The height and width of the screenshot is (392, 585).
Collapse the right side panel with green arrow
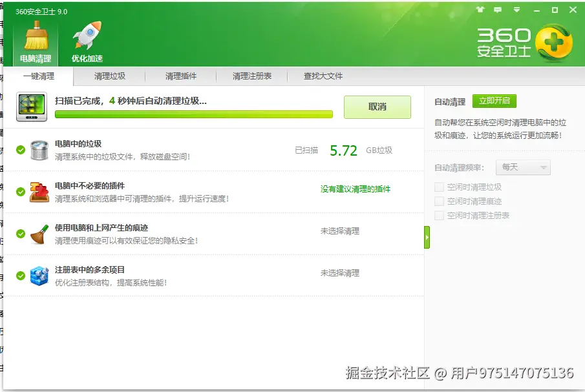(x=427, y=237)
